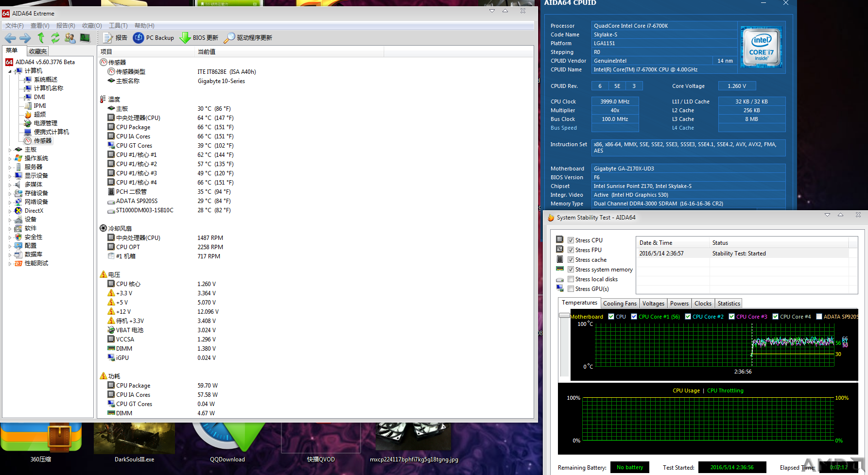Select 传感器 in the navigation tree
868x475 pixels.
(43, 141)
